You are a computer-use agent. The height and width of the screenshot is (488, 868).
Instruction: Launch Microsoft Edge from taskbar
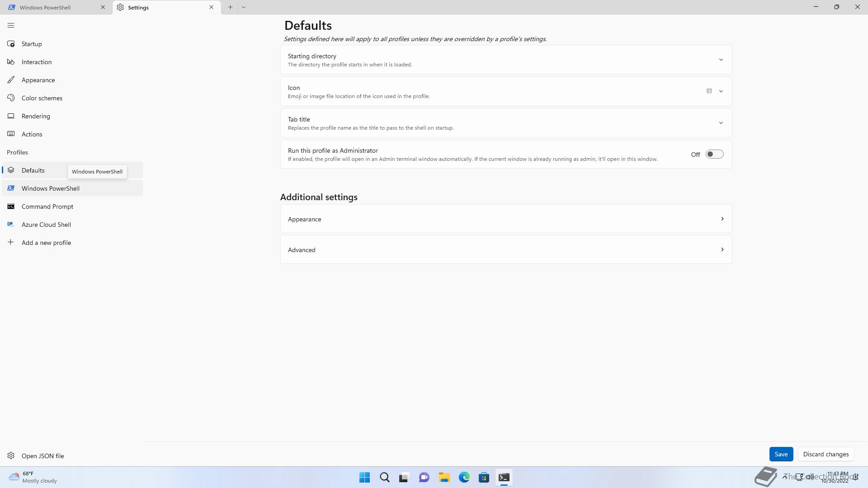pos(464,478)
